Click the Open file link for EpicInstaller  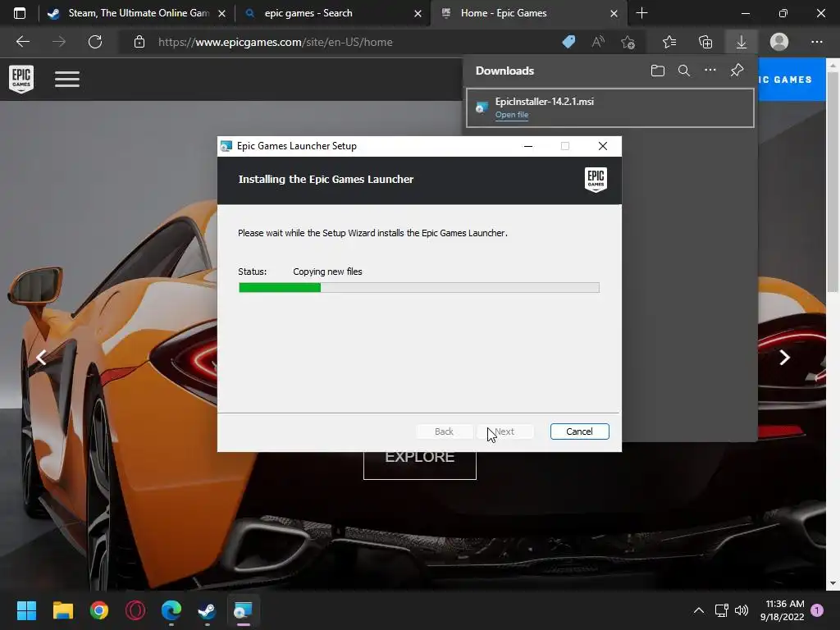pos(512,115)
